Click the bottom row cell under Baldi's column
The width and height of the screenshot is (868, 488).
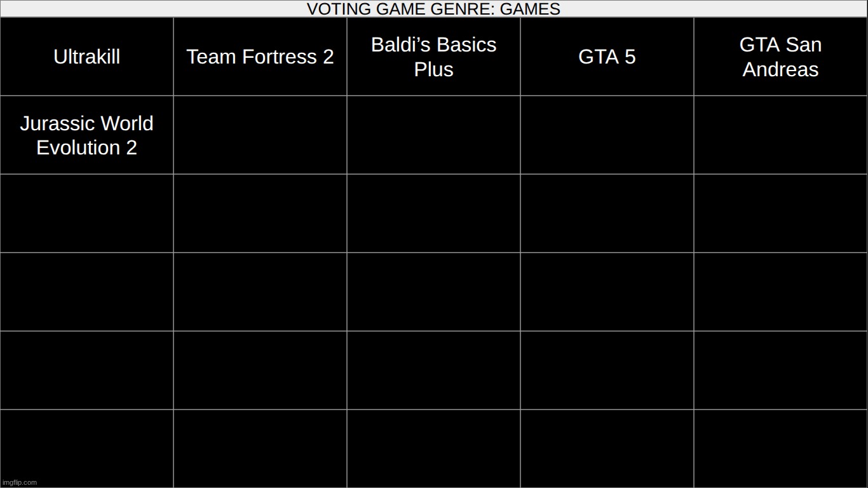433,449
